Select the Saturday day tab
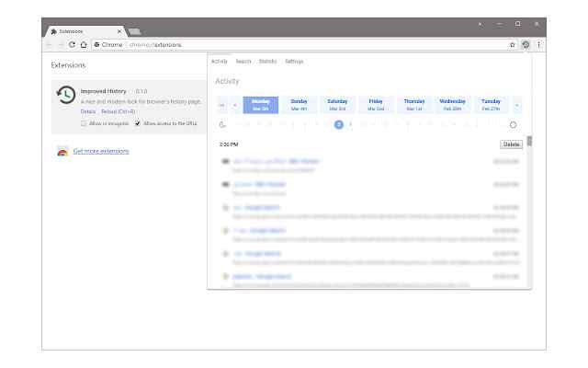This screenshot has height=368, width=588. tap(337, 105)
